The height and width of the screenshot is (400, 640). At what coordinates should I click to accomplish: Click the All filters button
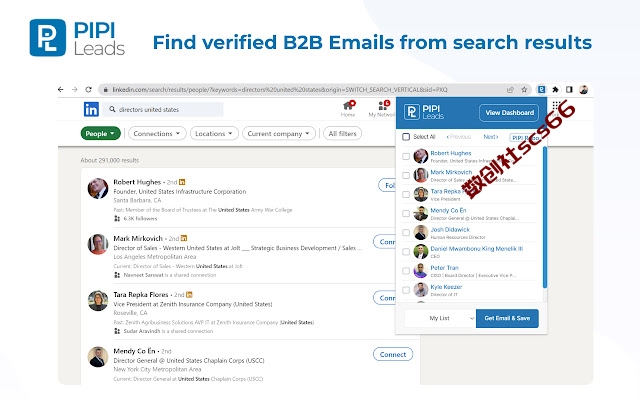coord(342,133)
